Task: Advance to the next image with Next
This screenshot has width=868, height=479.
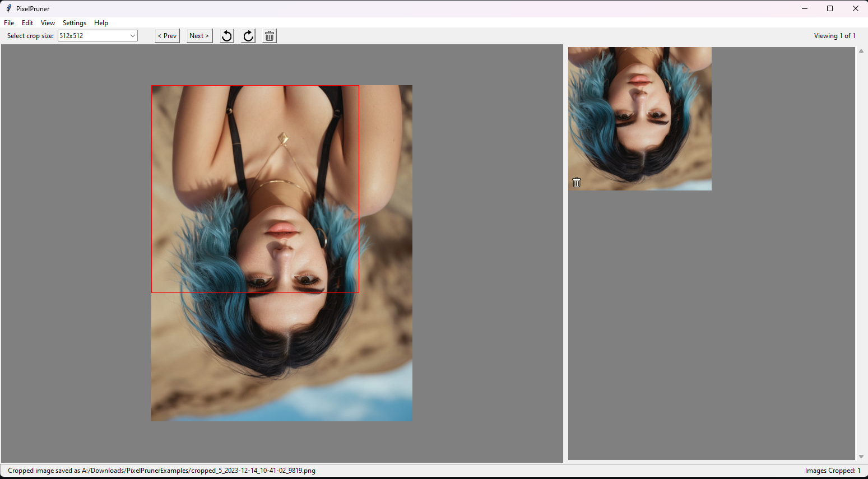Action: coord(199,36)
